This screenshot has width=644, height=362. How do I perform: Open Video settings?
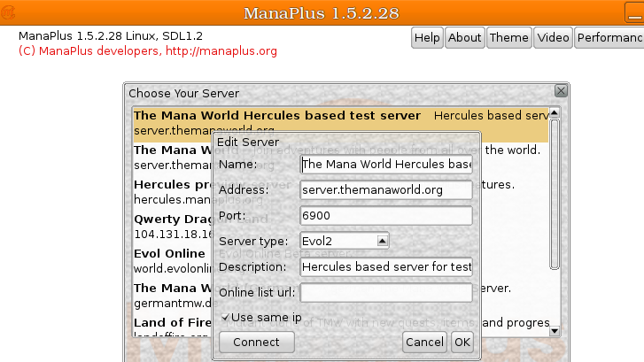[x=554, y=38]
